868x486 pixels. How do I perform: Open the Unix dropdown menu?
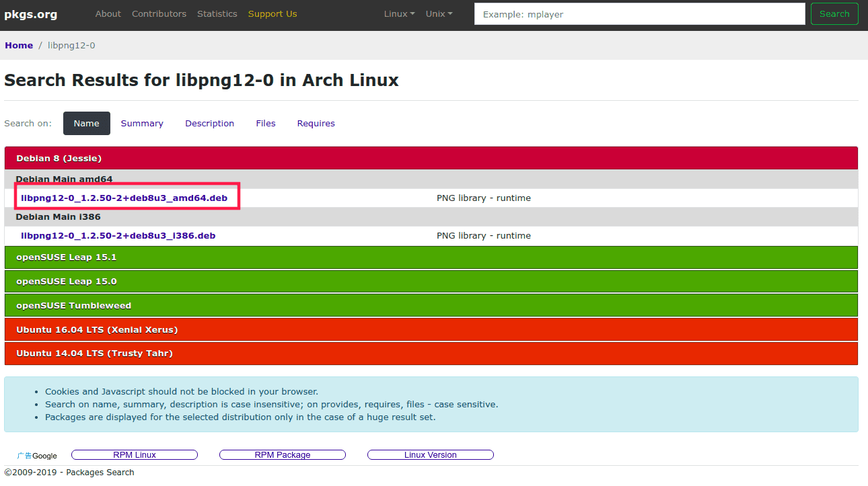tap(439, 13)
